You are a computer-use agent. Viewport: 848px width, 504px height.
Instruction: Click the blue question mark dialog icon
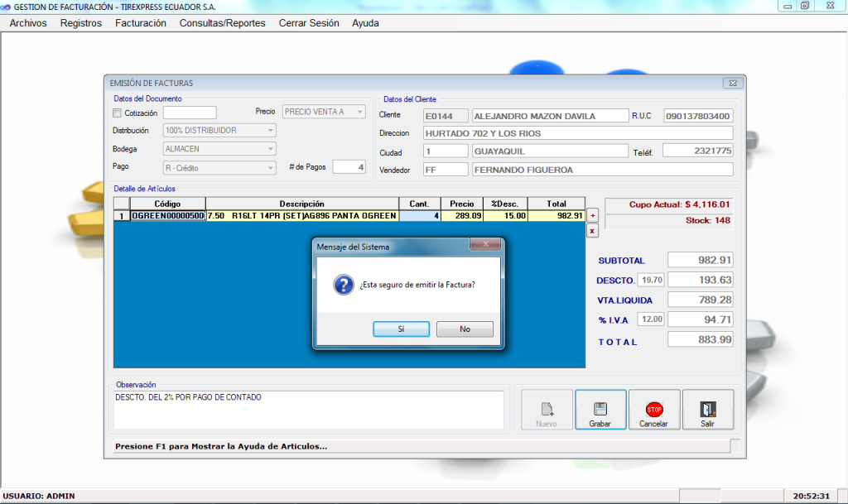pos(343,285)
